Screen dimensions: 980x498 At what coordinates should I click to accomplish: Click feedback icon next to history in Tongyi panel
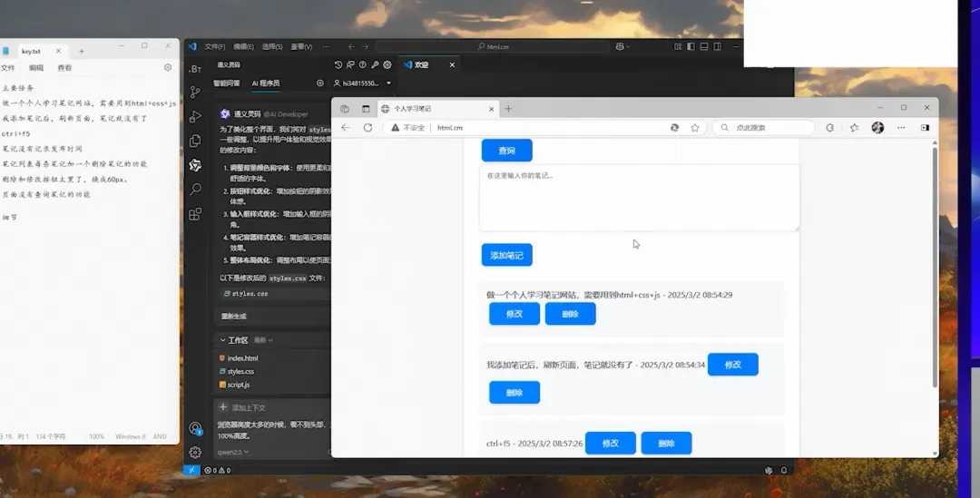tap(350, 64)
